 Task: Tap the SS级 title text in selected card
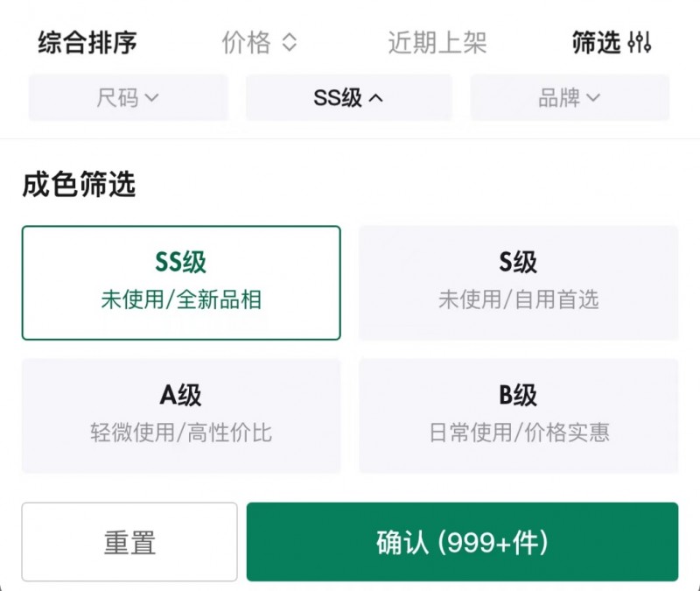pyautogui.click(x=181, y=262)
